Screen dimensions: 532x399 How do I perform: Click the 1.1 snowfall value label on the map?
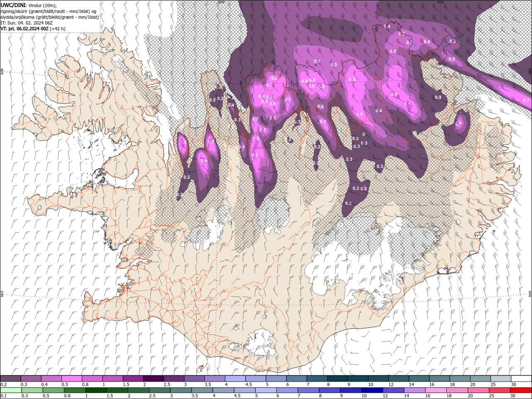pyautogui.click(x=407, y=104)
